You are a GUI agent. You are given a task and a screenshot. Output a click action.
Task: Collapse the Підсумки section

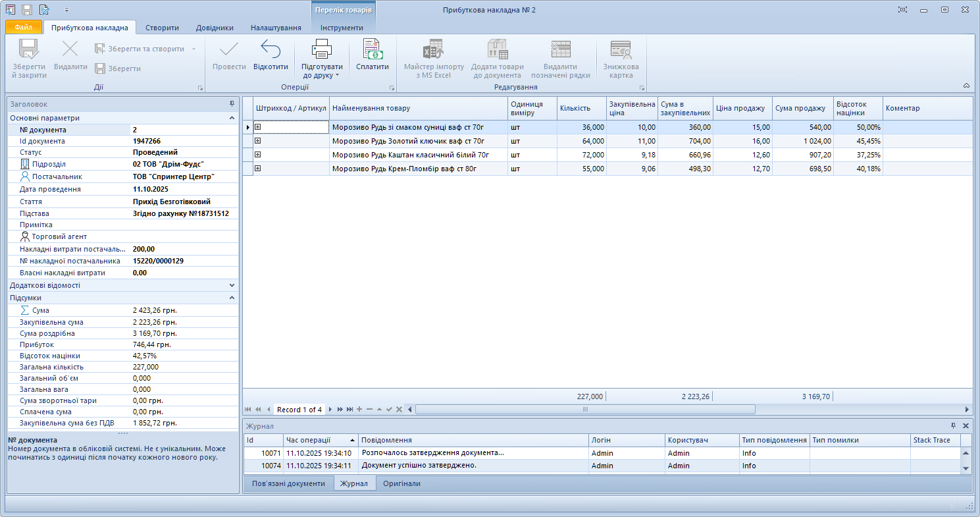(x=232, y=298)
